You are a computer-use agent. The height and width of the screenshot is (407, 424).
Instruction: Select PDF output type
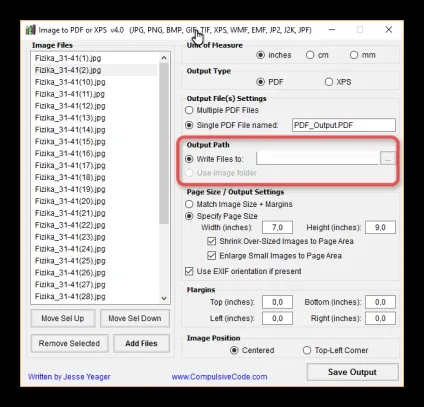point(261,82)
